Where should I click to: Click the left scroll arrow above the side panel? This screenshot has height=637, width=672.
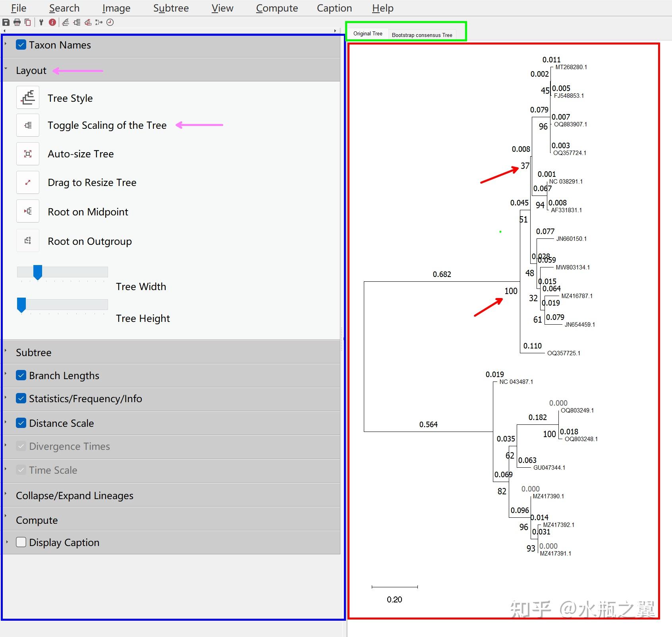(4, 31)
